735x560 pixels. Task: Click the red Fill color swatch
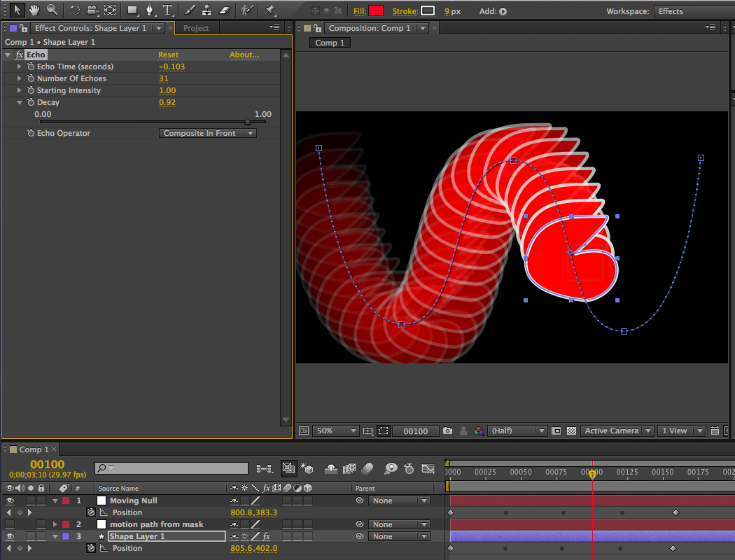(x=376, y=11)
